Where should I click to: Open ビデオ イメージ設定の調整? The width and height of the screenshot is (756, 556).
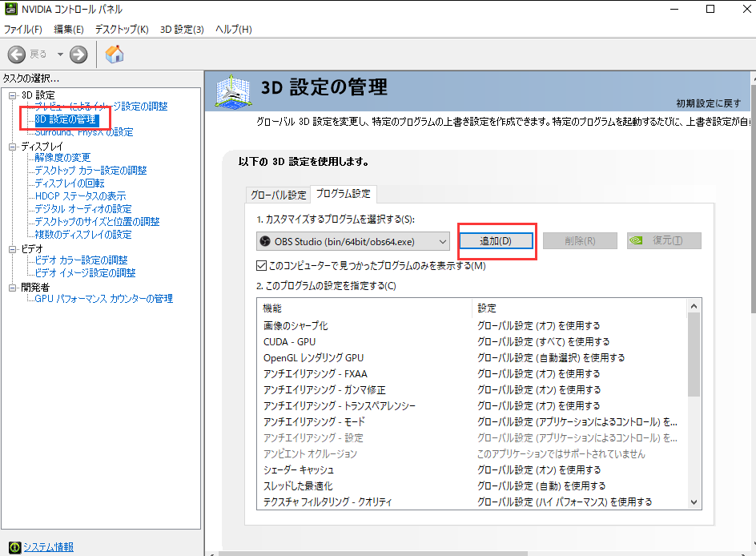click(85, 273)
